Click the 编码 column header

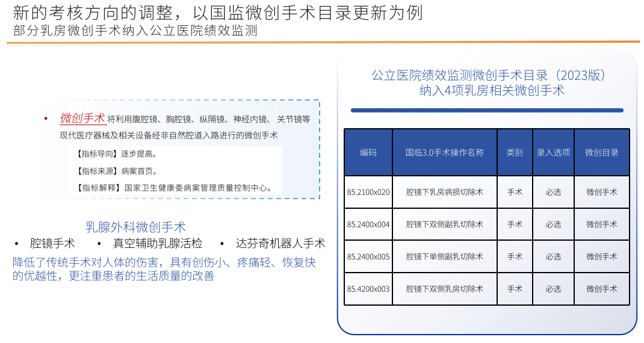[x=368, y=153]
